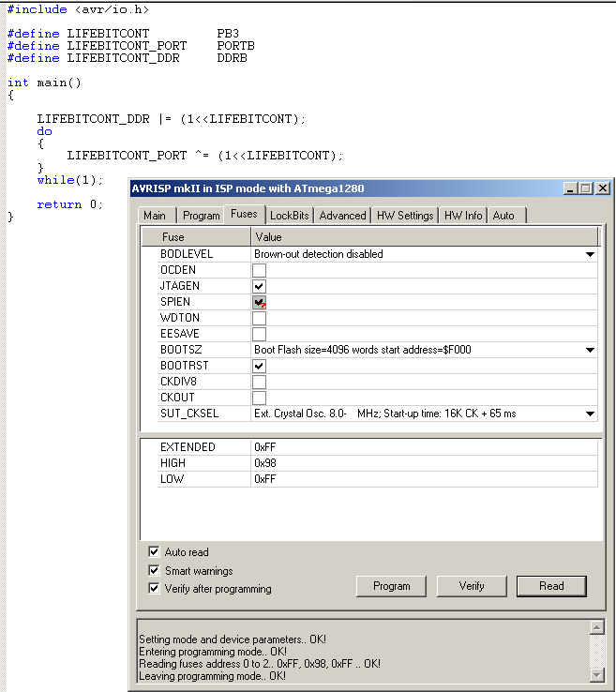The width and height of the screenshot is (616, 692).
Task: Expand the BOOTSZ dropdown arrow
Action: pos(590,350)
